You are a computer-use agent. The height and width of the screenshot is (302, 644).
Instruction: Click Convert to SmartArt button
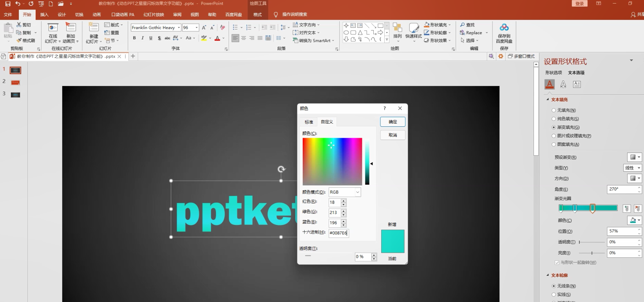point(313,40)
